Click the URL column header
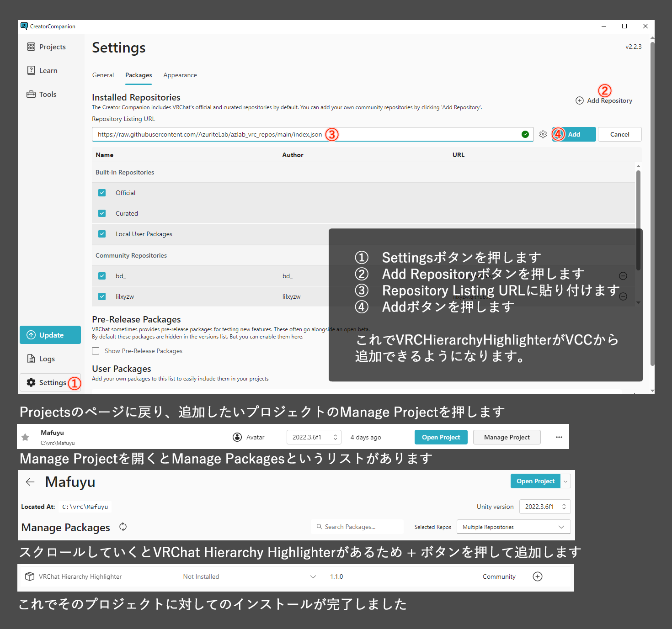Screen dimensions: 672x629 point(459,155)
